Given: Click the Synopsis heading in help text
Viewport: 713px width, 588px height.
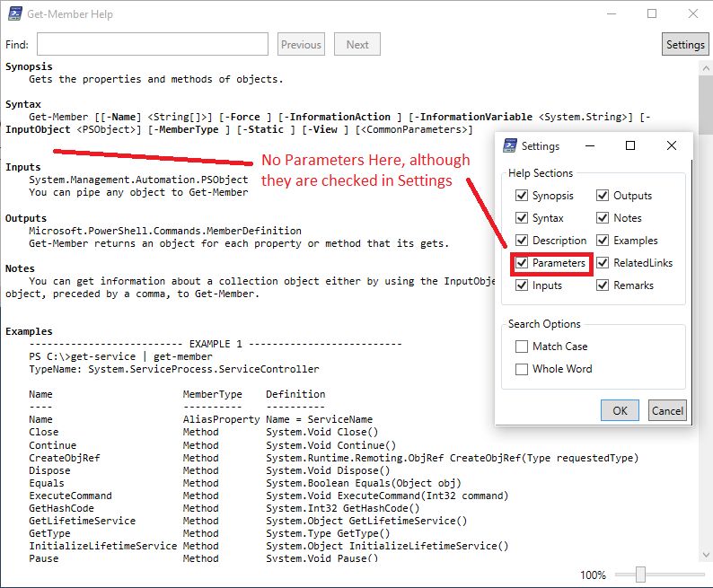Looking at the screenshot, I should tap(29, 66).
